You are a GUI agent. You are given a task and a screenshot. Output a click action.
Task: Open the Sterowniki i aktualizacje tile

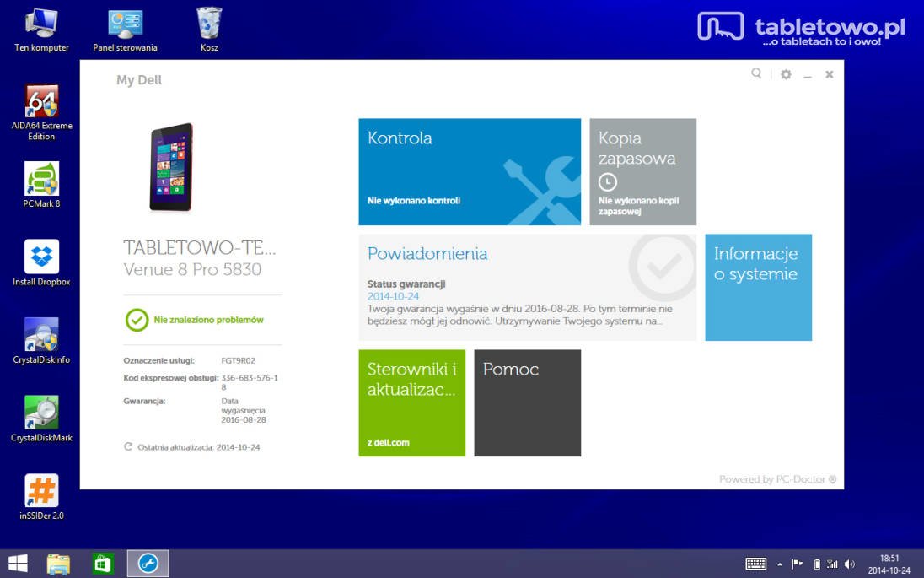[412, 402]
